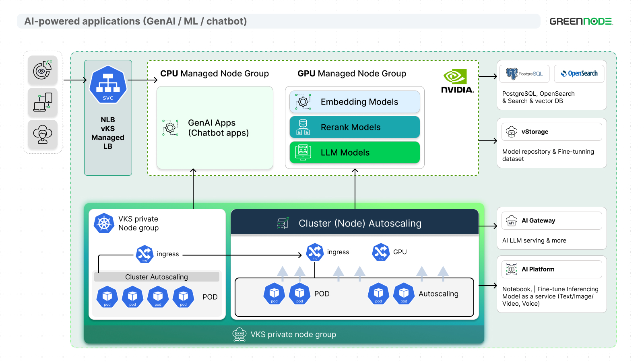Screen dimensions: 644x362
Task: Select the LLM Models monitor icon
Action: 303,152
